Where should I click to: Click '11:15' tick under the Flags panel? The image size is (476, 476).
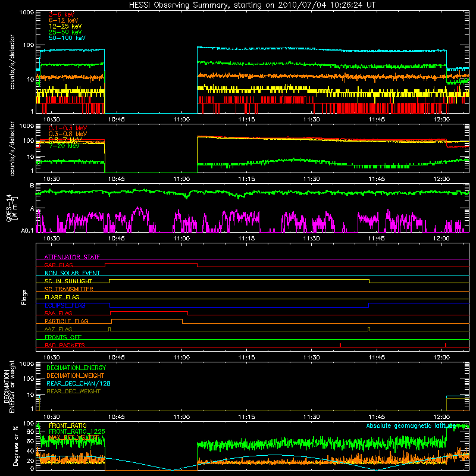pyautogui.click(x=246, y=358)
